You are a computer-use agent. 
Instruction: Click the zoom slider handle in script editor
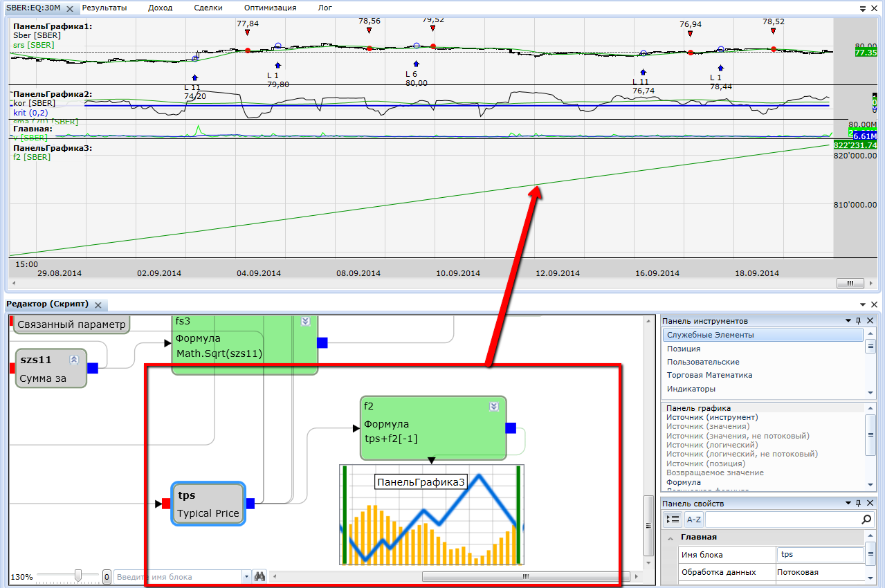78,576
